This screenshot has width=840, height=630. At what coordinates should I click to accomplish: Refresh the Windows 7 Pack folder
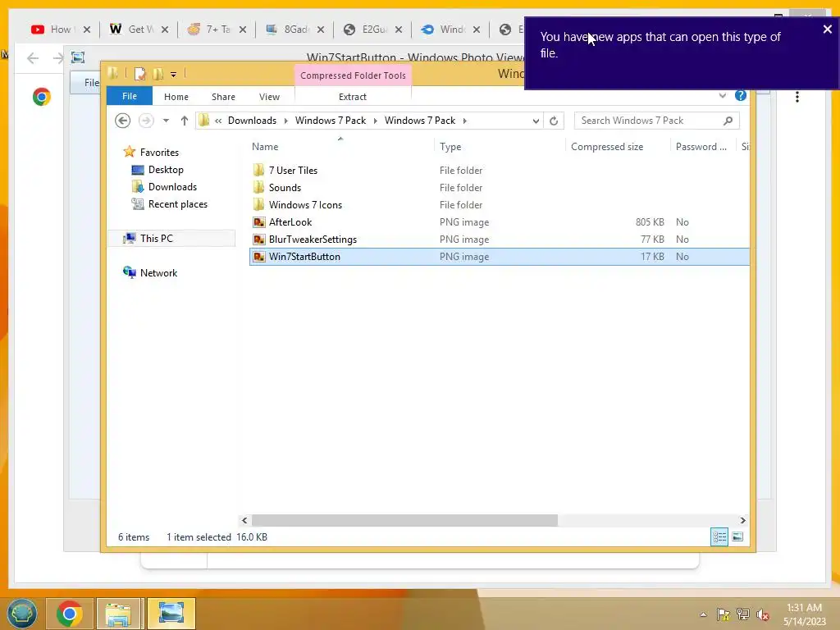(x=554, y=121)
